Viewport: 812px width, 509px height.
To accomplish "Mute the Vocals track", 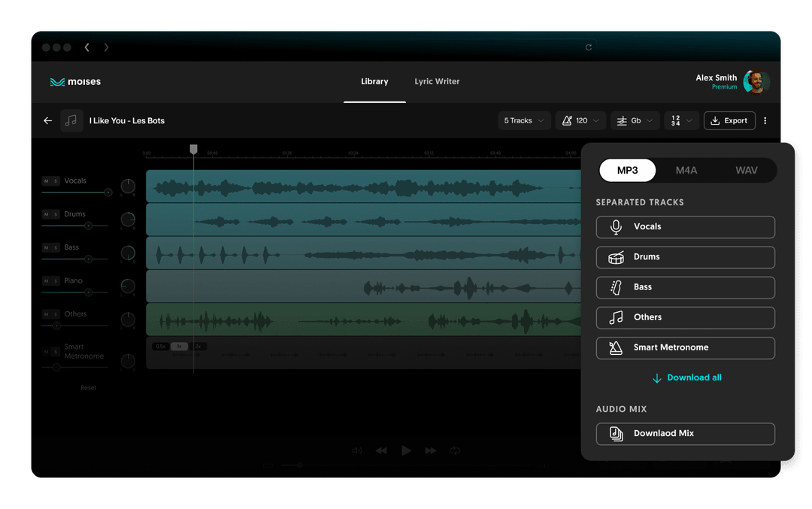I will [x=46, y=180].
